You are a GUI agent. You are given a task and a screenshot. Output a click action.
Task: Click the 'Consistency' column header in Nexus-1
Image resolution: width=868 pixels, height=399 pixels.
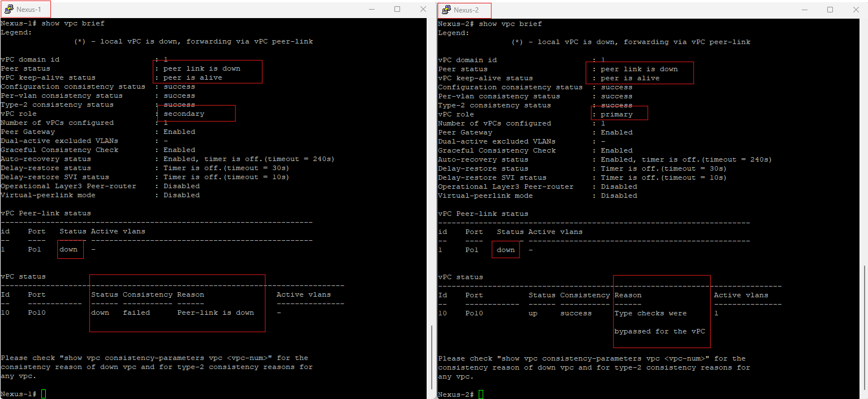[x=148, y=294]
